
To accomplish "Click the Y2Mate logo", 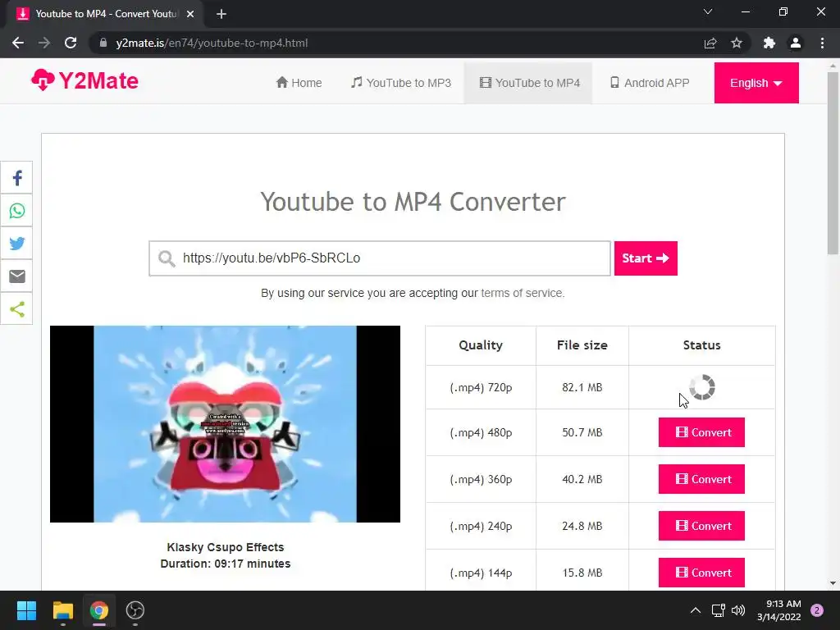I will pyautogui.click(x=84, y=81).
